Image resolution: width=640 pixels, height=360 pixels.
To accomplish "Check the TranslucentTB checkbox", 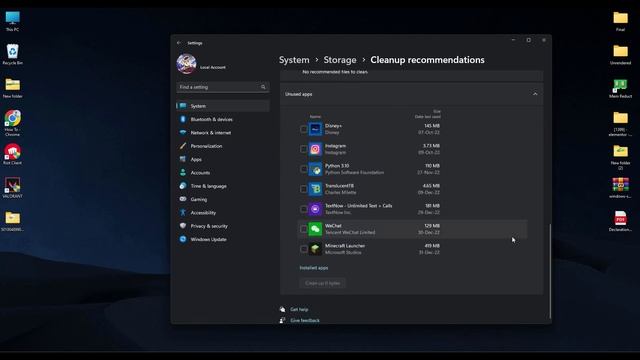I will pos(303,189).
